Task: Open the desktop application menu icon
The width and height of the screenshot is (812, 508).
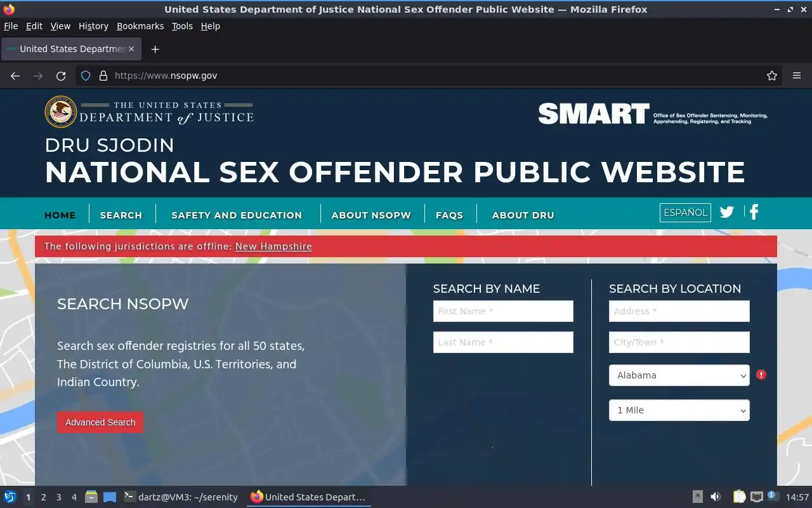Action: [10, 497]
